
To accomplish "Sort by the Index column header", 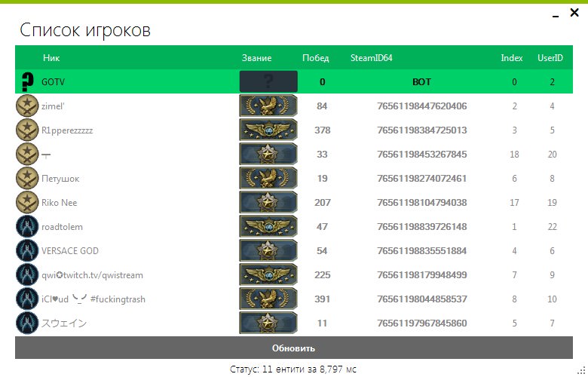I will point(512,58).
